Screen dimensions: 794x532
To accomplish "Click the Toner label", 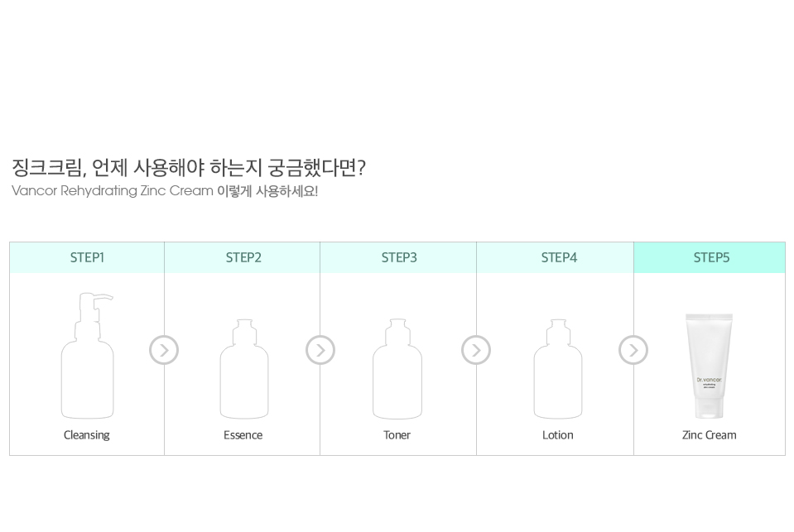I will (397, 435).
